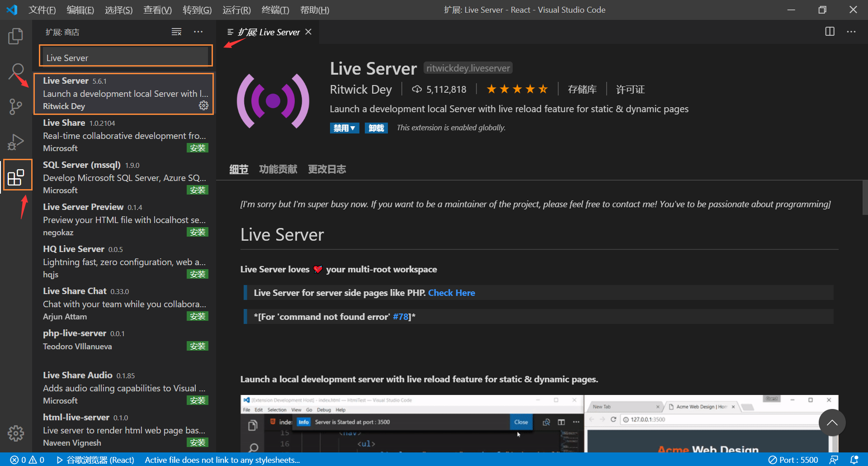Open the 运行 menu in the menu bar
The image size is (868, 466).
pos(236,10)
